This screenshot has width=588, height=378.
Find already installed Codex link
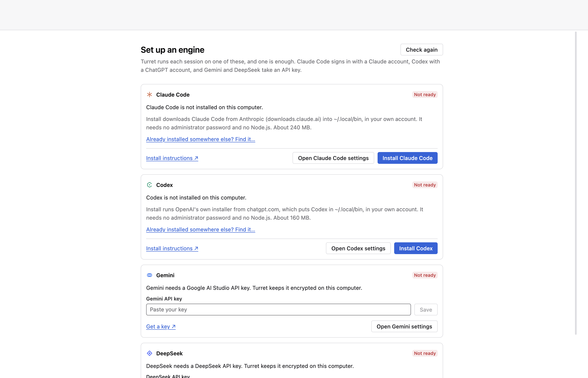pos(201,230)
